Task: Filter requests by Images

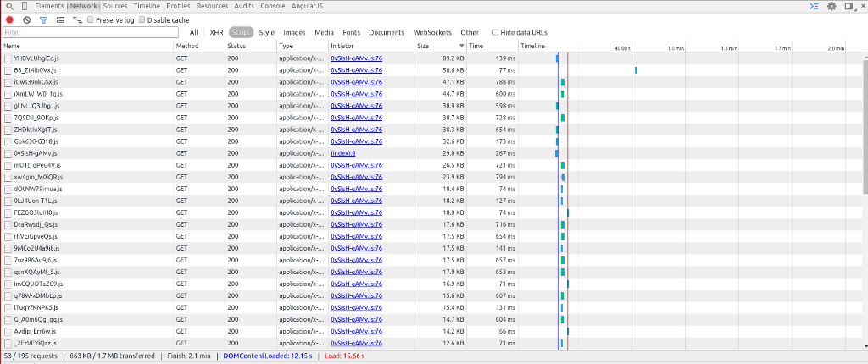Action: tap(294, 33)
